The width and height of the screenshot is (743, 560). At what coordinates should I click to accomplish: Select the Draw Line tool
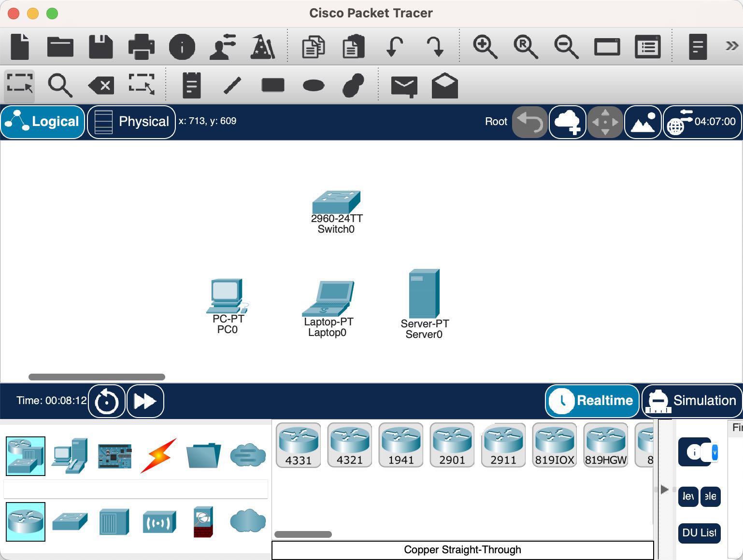pyautogui.click(x=232, y=85)
